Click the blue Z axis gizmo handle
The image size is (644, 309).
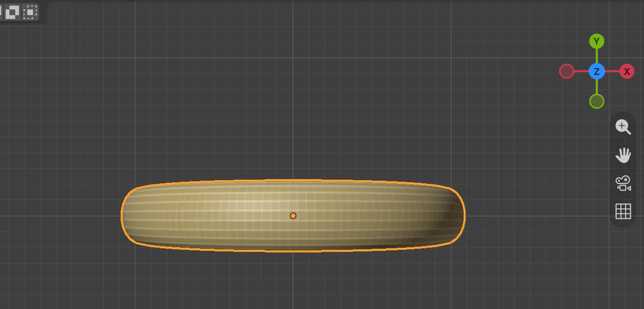click(597, 71)
